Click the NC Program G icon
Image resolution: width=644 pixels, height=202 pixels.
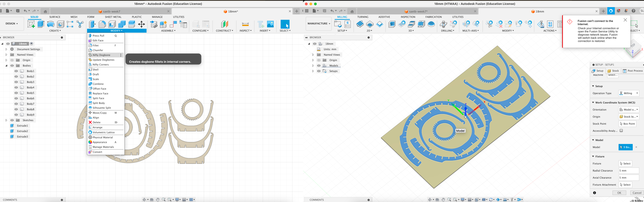[x=348, y=24]
